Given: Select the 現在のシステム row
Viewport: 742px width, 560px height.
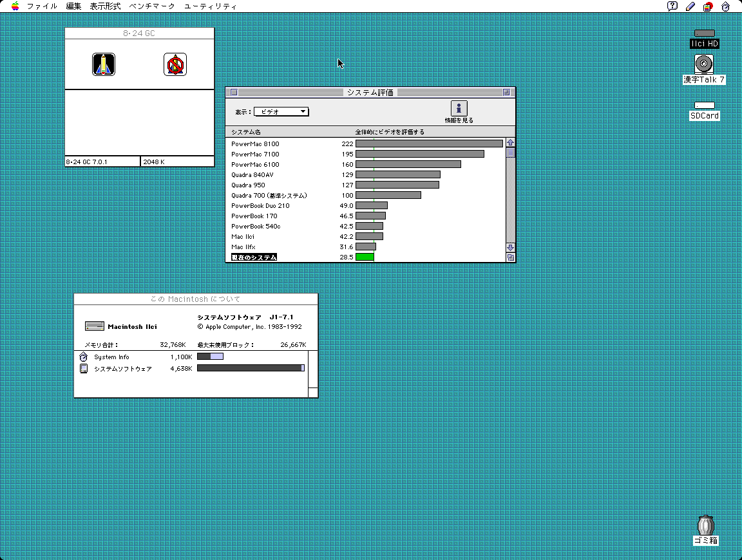Looking at the screenshot, I should (365, 257).
